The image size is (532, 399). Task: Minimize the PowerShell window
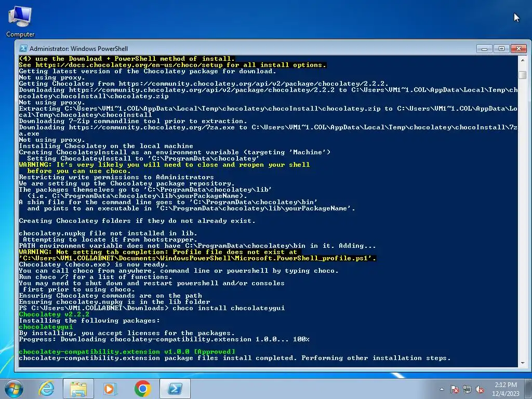pyautogui.click(x=485, y=48)
